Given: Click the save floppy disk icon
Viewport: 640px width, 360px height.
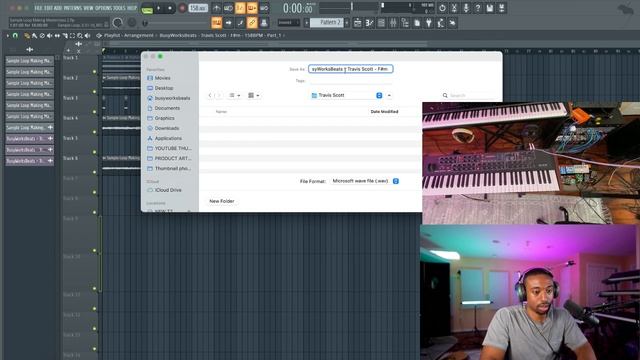Looking at the screenshot, I should pyautogui.click(x=489, y=8).
